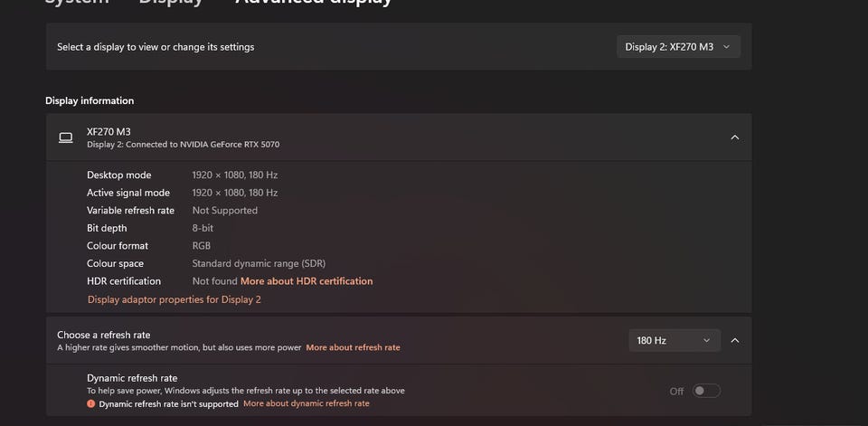The width and height of the screenshot is (868, 426).
Task: Open More about dynamic refresh rate link
Action: [x=306, y=403]
